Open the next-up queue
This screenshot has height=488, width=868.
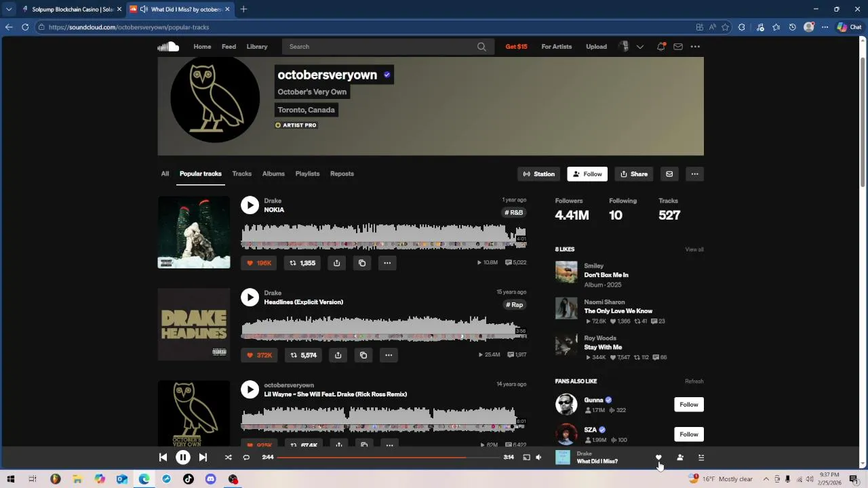(701, 457)
